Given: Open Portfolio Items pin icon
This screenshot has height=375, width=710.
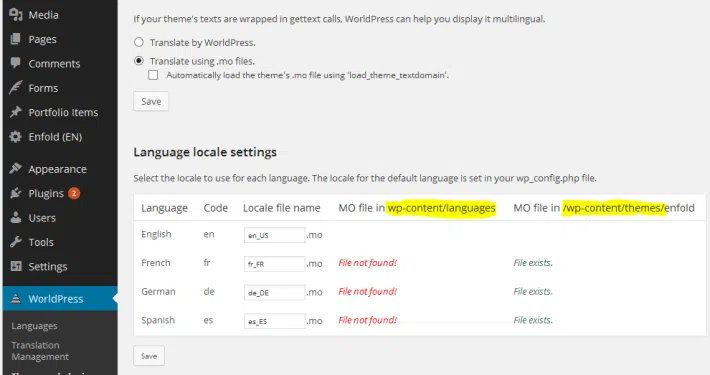Looking at the screenshot, I should [16, 112].
